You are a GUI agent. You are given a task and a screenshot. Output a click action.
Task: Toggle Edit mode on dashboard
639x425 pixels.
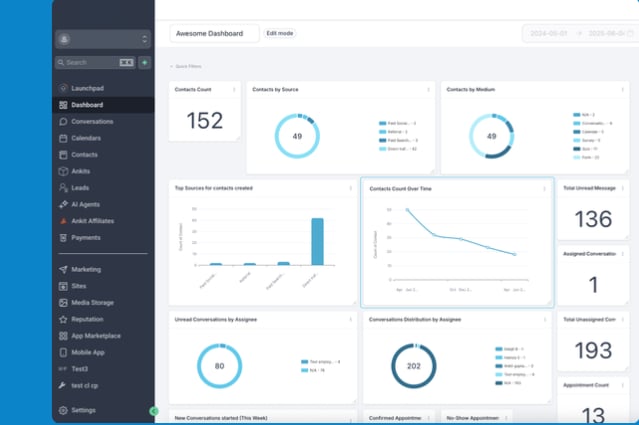pyautogui.click(x=280, y=33)
